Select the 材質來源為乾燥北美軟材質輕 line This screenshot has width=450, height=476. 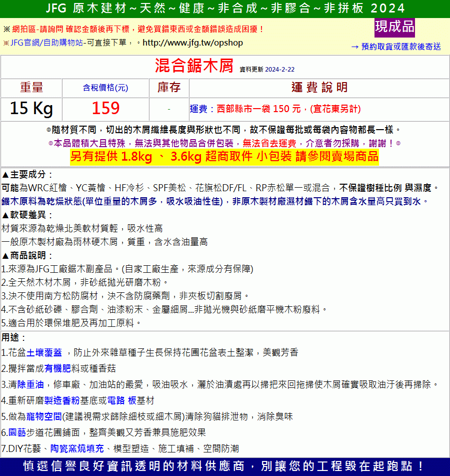tap(82, 229)
